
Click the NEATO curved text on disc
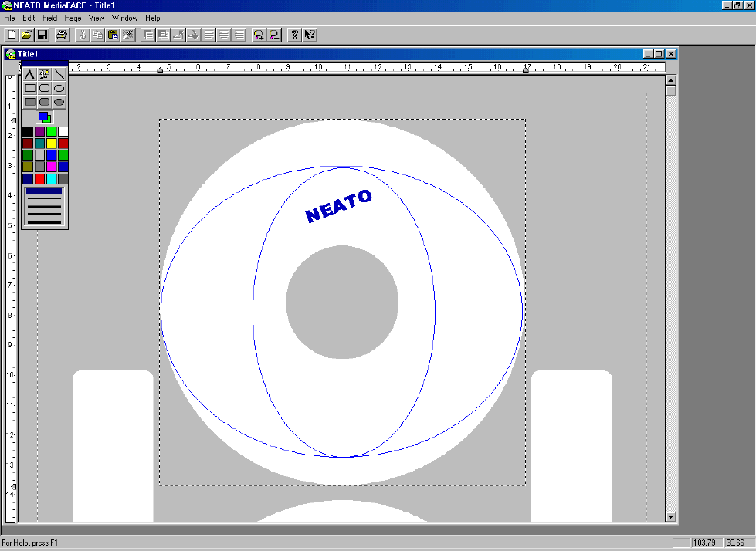338,207
